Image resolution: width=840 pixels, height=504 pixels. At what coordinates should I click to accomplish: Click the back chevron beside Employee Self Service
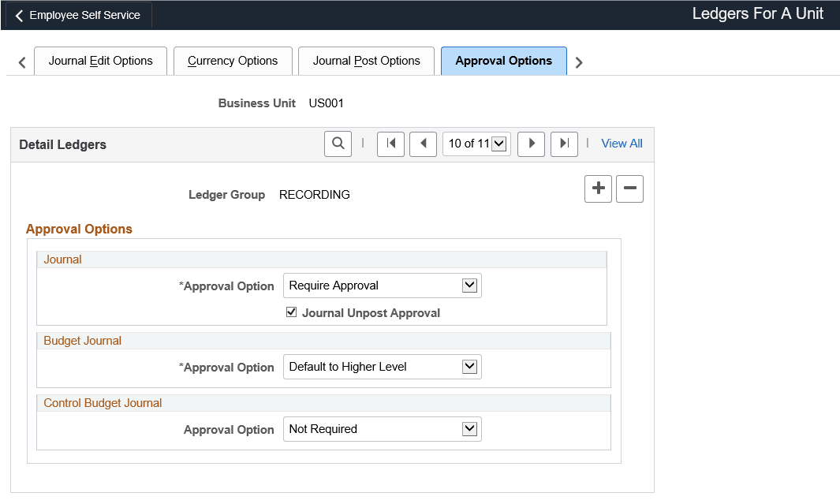tap(19, 14)
